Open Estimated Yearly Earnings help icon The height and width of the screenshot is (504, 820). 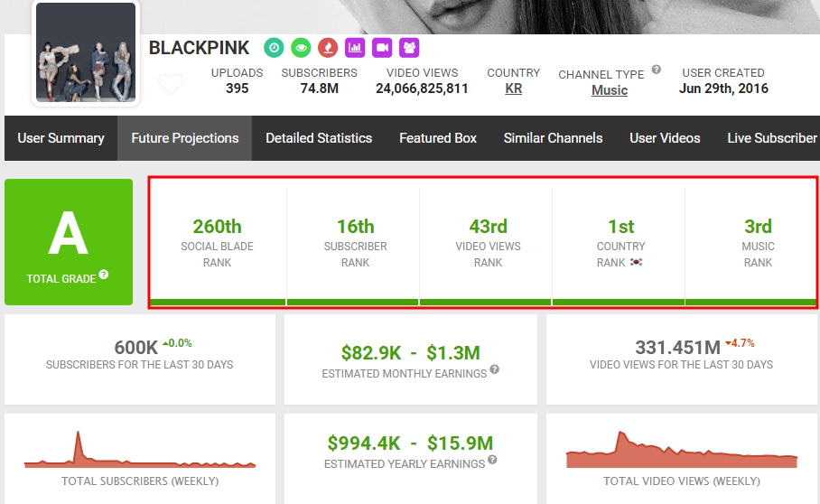(x=492, y=460)
